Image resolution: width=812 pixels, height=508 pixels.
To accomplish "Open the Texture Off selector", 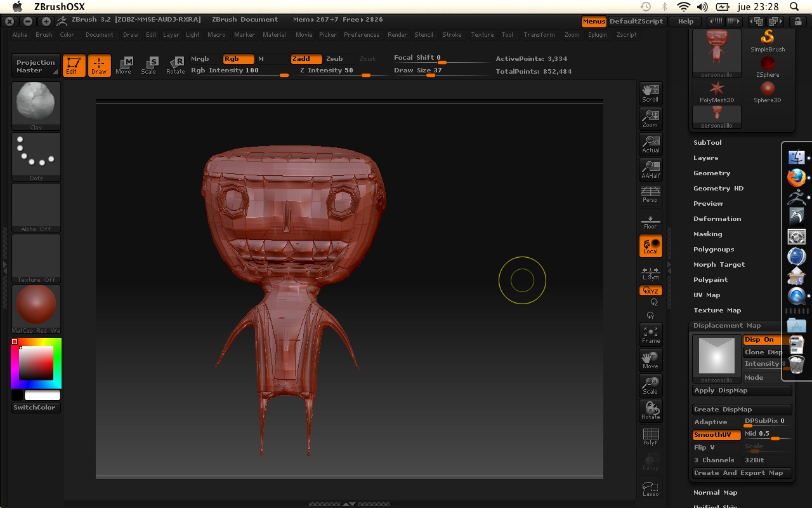I will coord(36,258).
